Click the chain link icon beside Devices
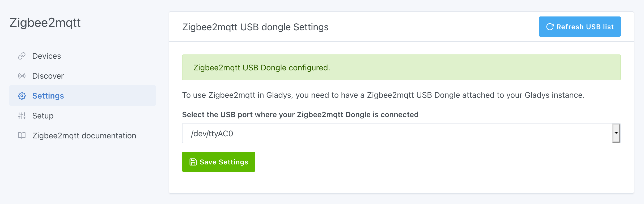This screenshot has width=644, height=204. click(22, 56)
